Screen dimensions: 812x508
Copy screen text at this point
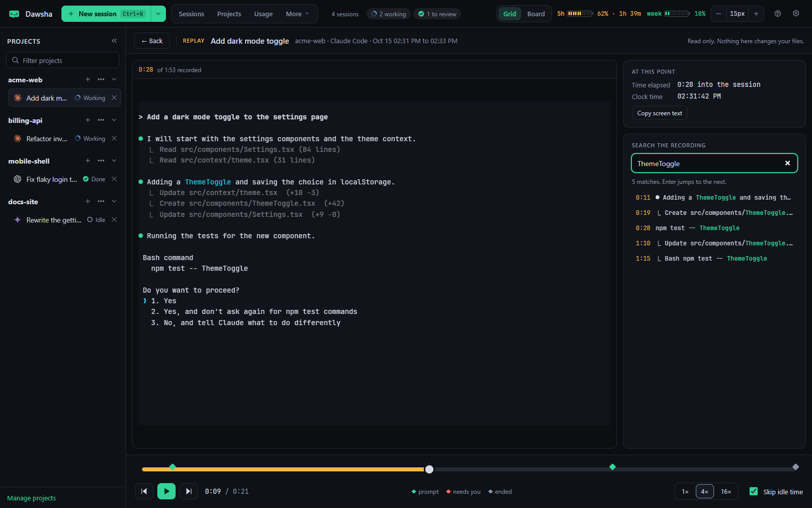click(x=659, y=113)
